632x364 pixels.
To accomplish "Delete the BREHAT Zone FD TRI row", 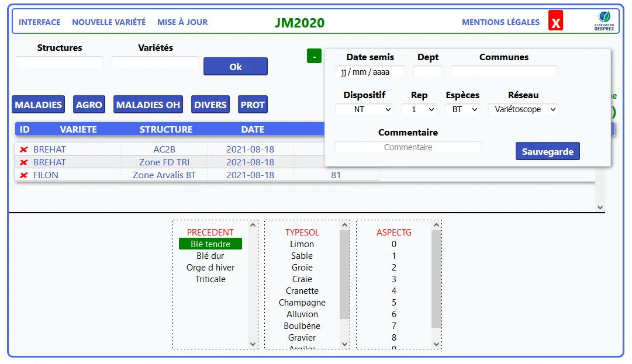I will pyautogui.click(x=24, y=162).
